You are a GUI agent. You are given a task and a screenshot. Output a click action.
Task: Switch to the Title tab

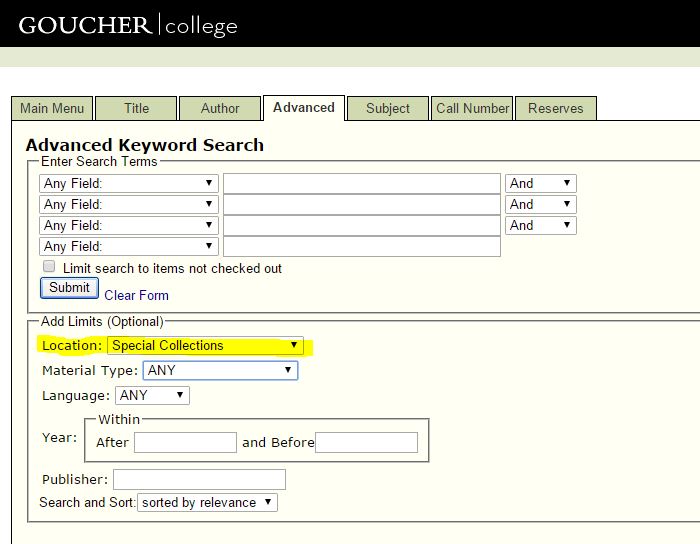(x=137, y=108)
